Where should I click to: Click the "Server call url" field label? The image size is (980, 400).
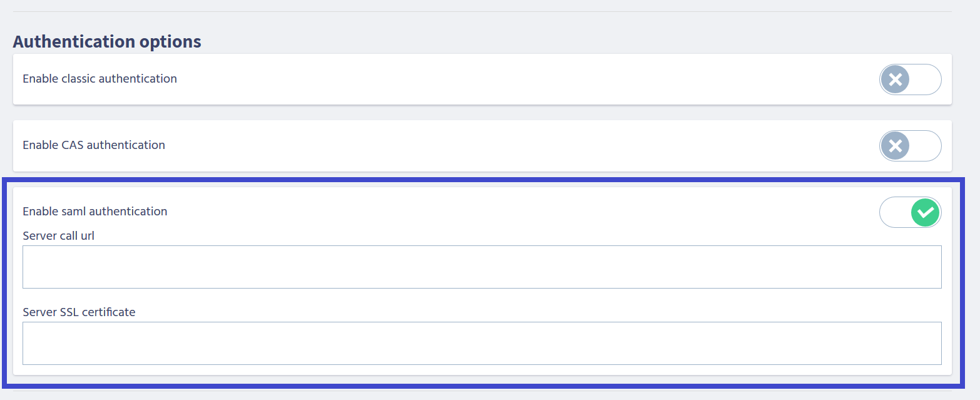(59, 236)
